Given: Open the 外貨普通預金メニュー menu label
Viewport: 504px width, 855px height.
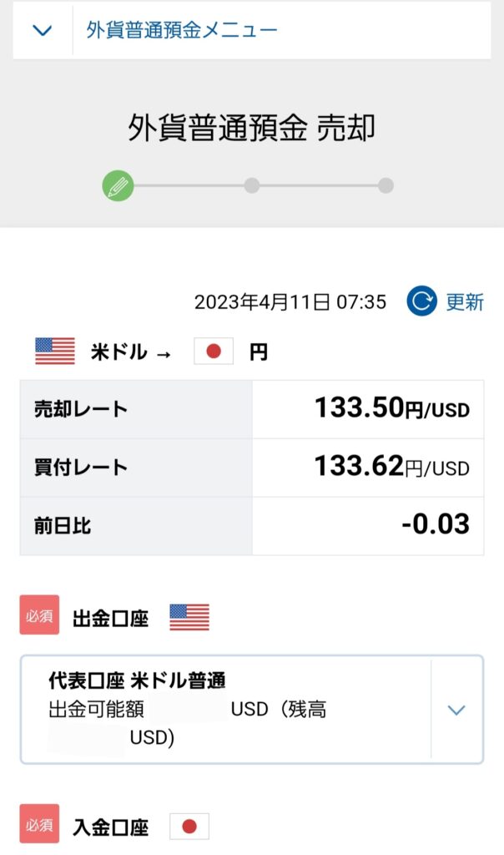Looking at the screenshot, I should (181, 30).
